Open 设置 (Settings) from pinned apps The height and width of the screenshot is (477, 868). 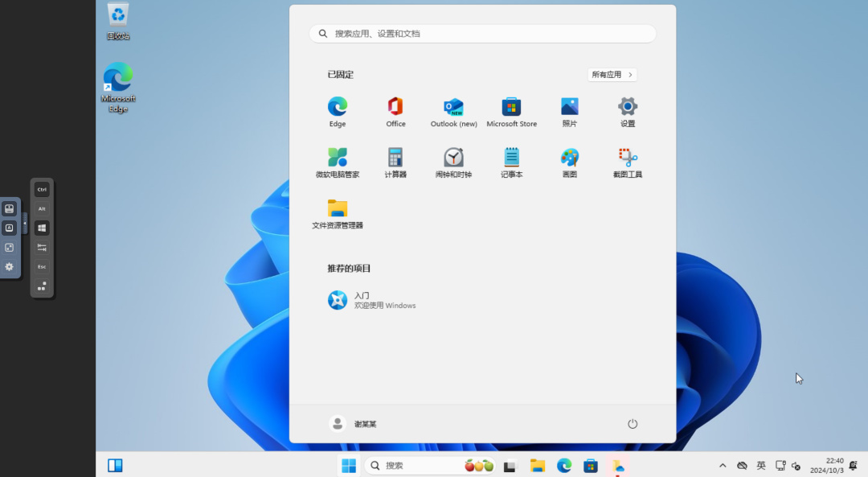click(x=627, y=113)
